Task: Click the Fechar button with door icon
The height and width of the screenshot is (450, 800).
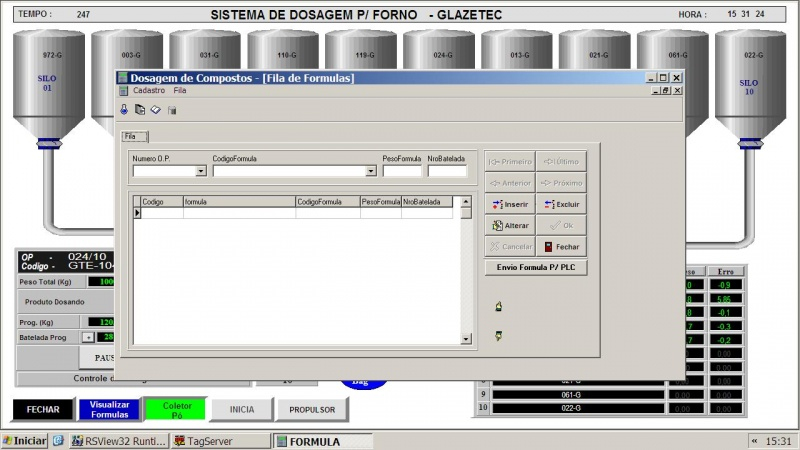Action: [561, 246]
